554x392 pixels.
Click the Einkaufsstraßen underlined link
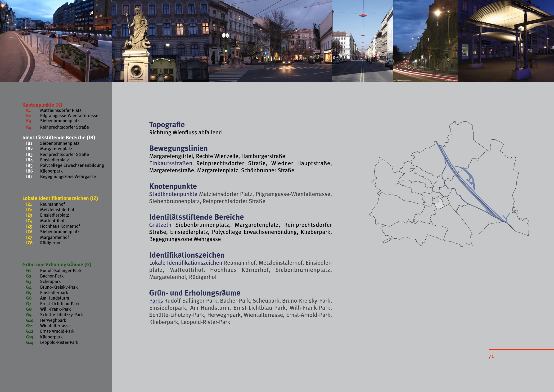tap(171, 164)
